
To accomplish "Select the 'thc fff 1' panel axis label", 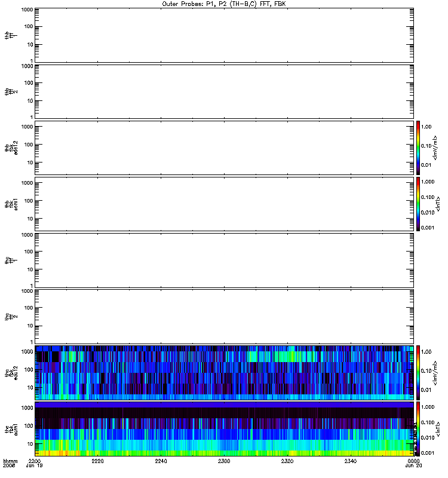I will point(11,260).
